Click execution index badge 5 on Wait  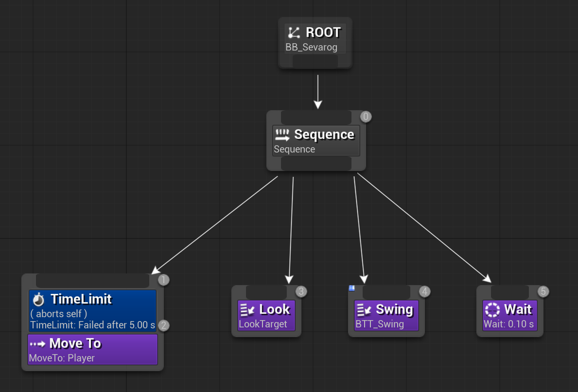coord(543,291)
